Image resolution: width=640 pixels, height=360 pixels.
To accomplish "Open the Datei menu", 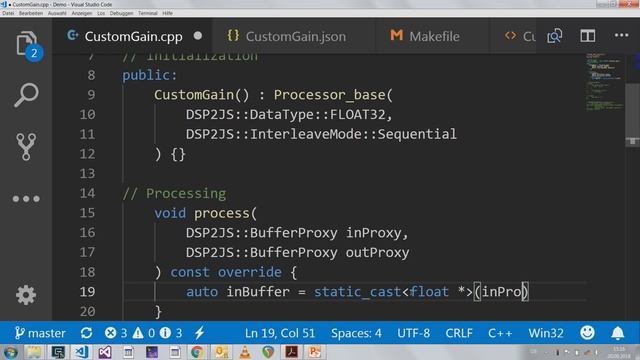I will pyautogui.click(x=8, y=13).
